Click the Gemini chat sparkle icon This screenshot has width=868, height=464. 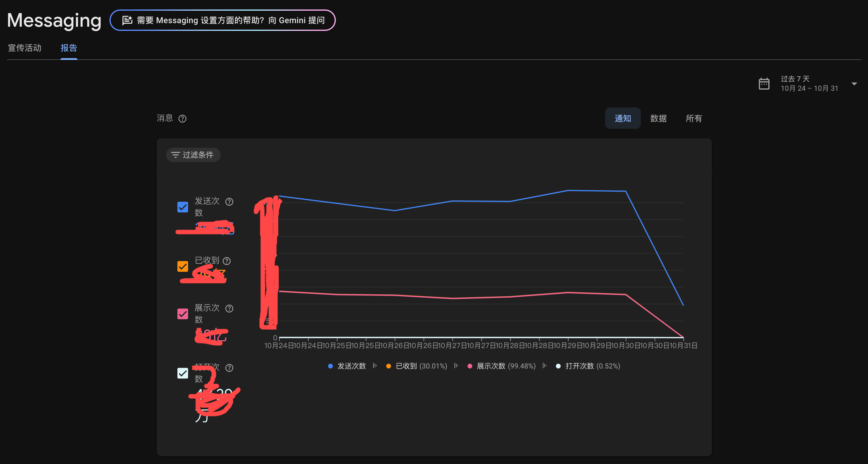127,20
